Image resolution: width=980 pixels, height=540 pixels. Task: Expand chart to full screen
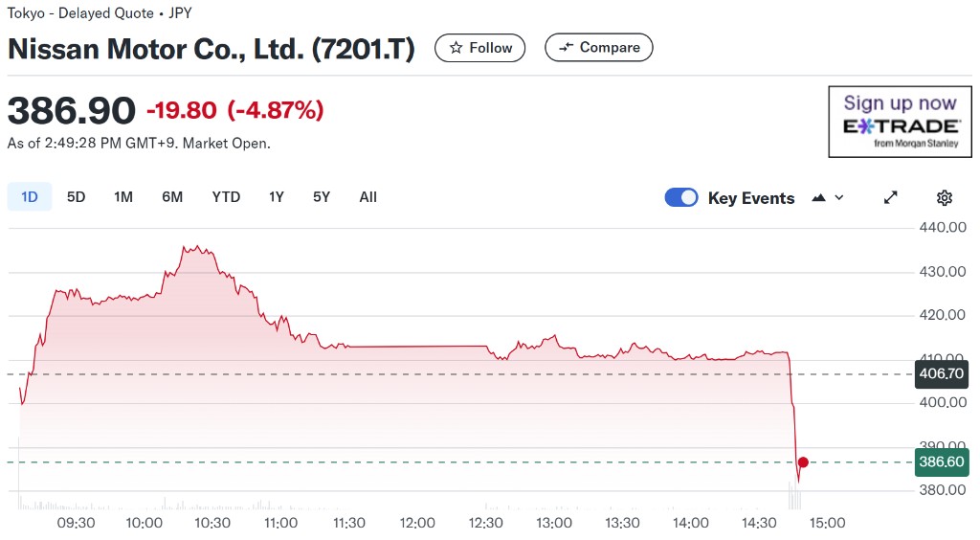coord(891,197)
